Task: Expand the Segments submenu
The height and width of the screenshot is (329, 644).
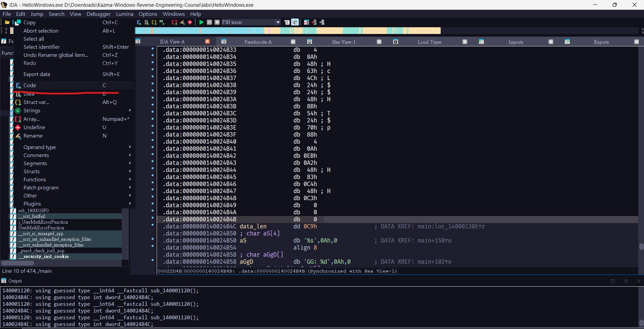Action: [x=74, y=163]
